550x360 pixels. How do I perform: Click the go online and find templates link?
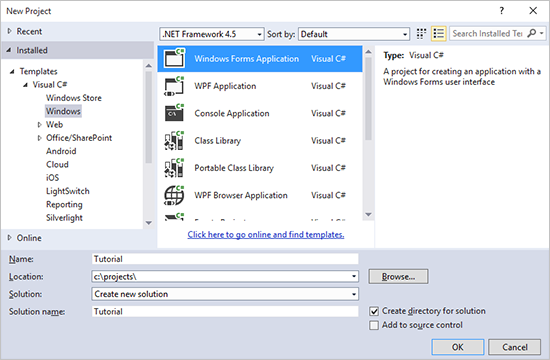pyautogui.click(x=266, y=234)
